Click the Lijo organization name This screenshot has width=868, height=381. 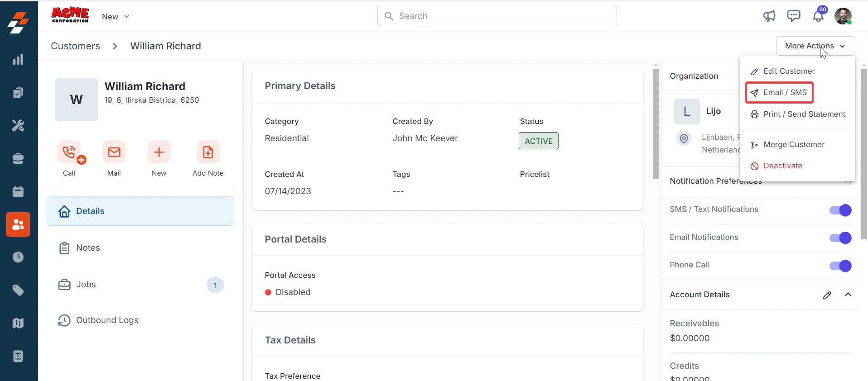[x=714, y=111]
